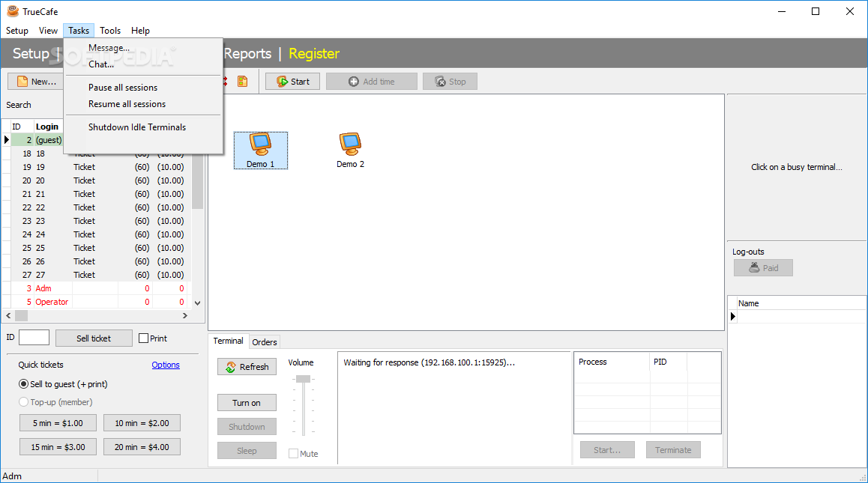Select the Adm user row
The width and height of the screenshot is (868, 483).
pos(97,288)
